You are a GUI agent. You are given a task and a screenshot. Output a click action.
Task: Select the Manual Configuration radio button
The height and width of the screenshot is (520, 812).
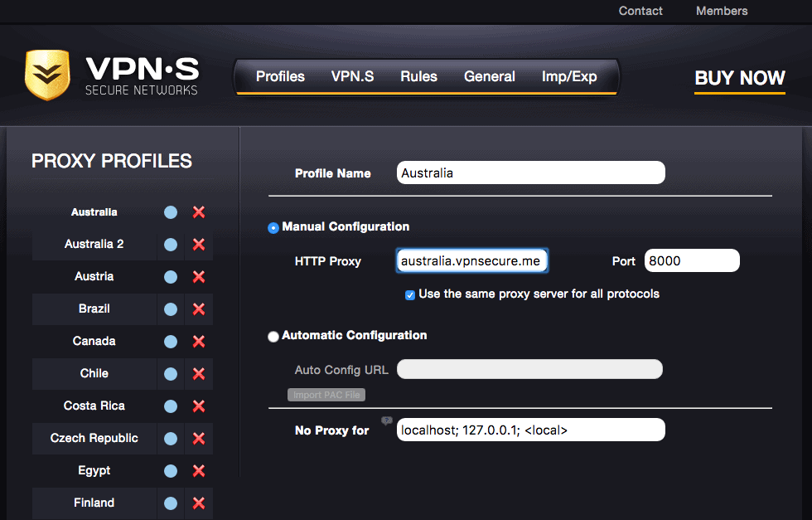[273, 226]
